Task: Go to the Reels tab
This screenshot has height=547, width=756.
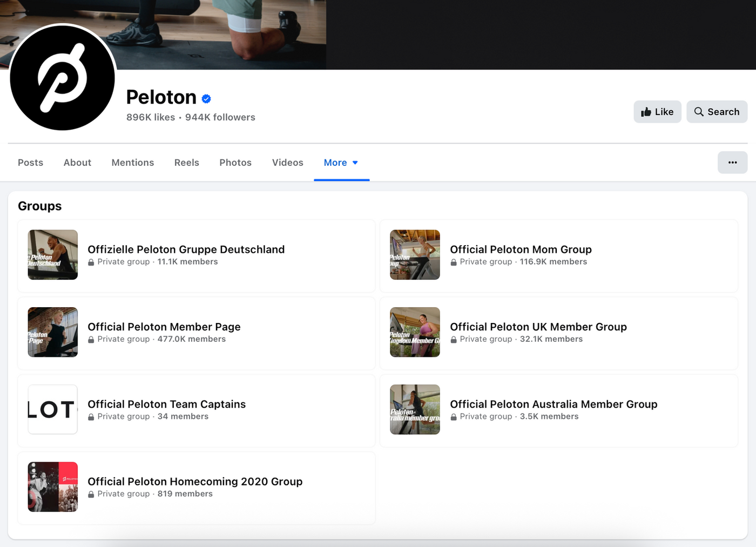Action: [x=187, y=163]
